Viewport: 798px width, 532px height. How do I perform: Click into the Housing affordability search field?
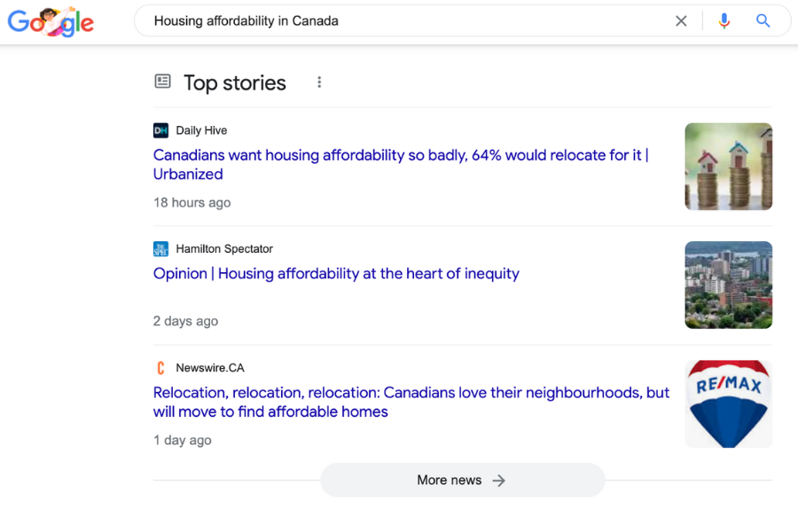[x=402, y=21]
